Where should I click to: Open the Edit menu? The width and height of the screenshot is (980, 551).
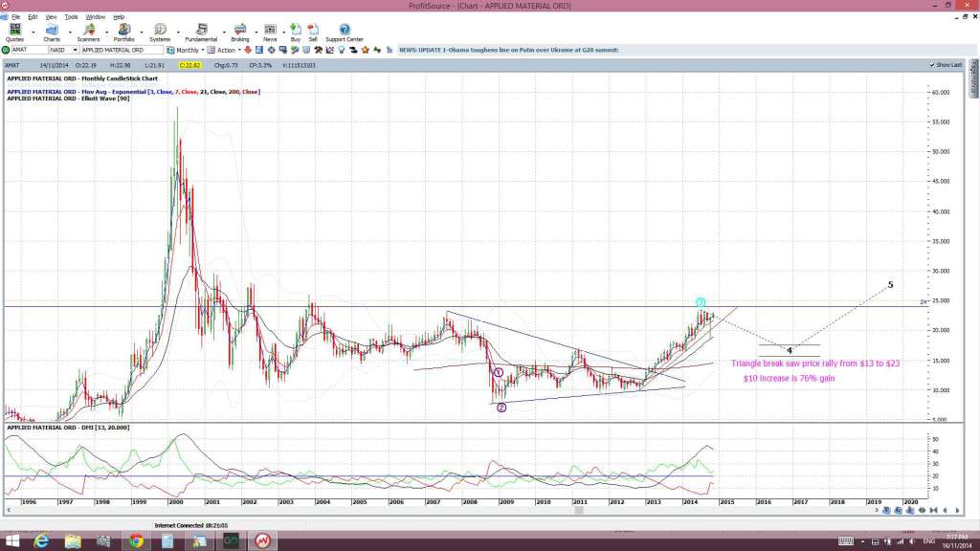(x=33, y=17)
